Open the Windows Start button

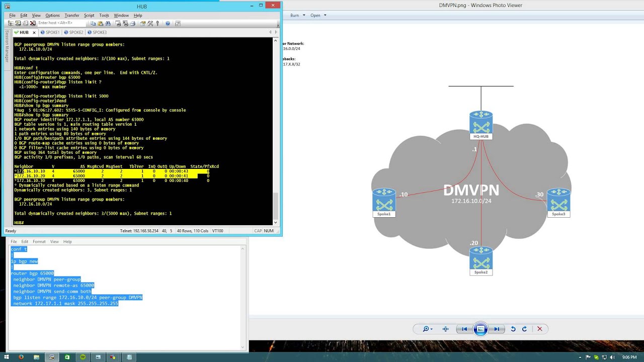[x=7, y=357]
